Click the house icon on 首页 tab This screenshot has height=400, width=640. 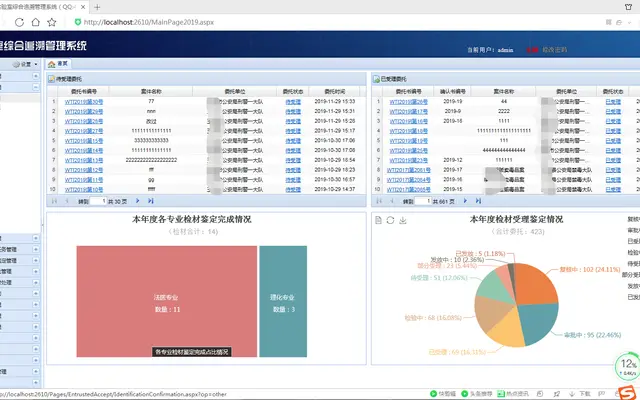tap(51, 64)
